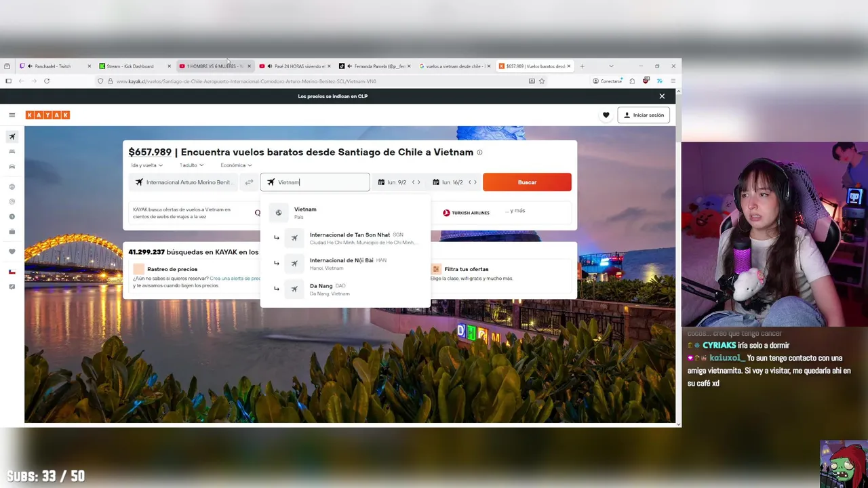Go back in browser history
This screenshot has width=868, height=488.
pos(21,81)
